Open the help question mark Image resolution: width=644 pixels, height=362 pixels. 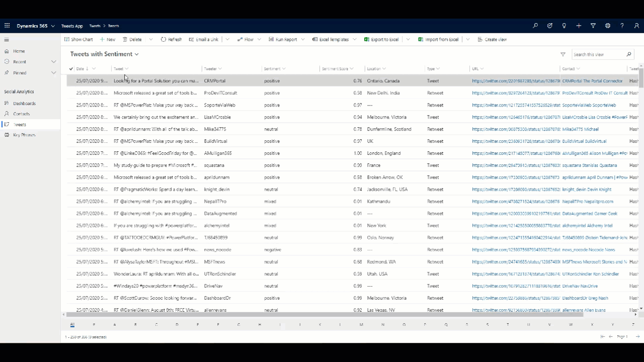[622, 26]
